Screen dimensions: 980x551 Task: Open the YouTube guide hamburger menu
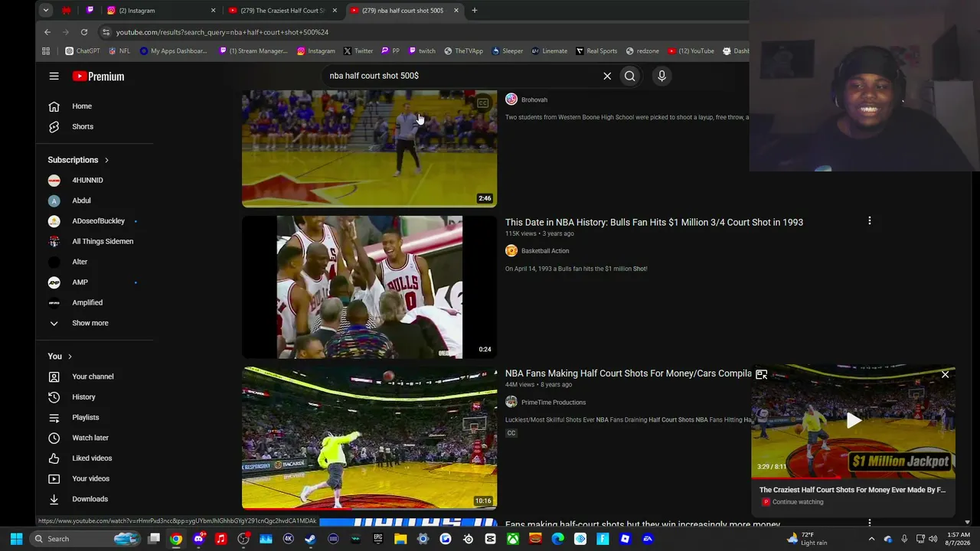[x=54, y=76]
